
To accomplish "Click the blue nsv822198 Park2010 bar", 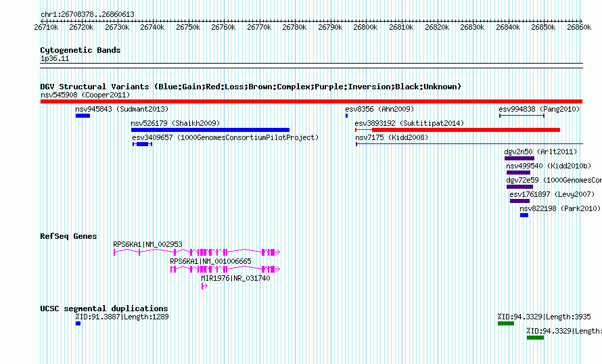I will tap(524, 215).
